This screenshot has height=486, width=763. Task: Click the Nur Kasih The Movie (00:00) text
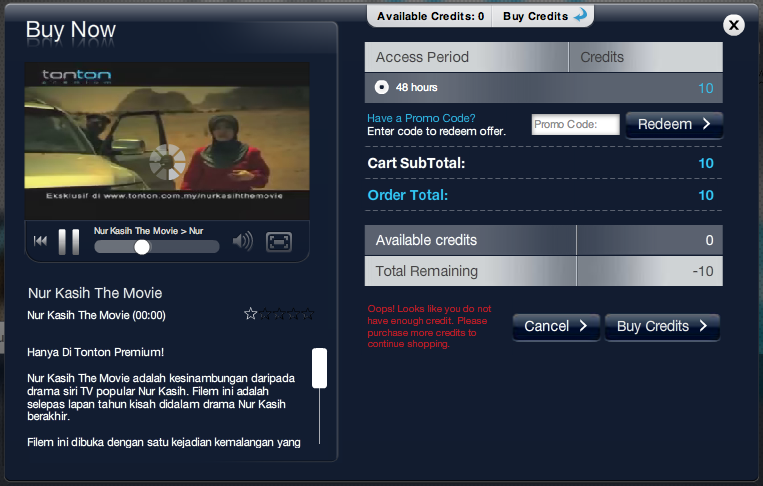pos(96,315)
